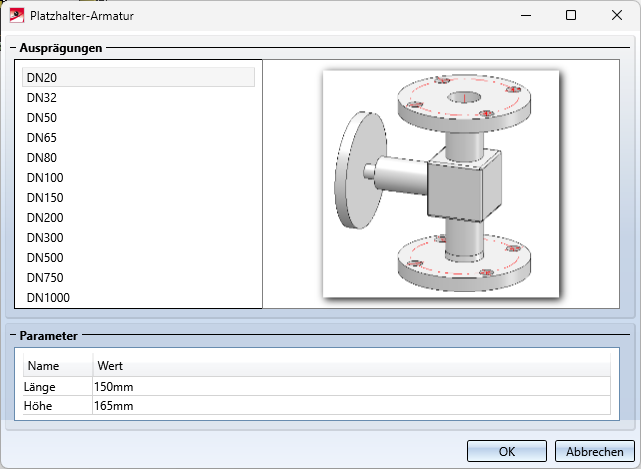Click the Name column header

(58, 366)
